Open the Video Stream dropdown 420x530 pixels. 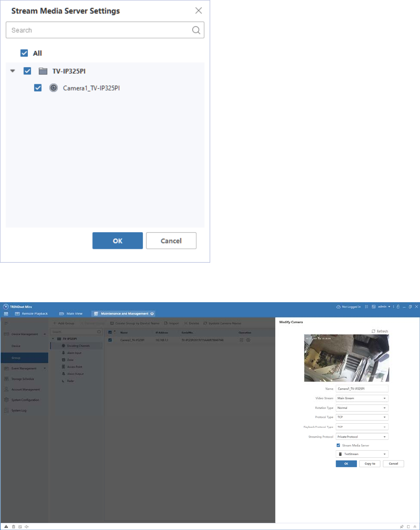[x=362, y=398]
